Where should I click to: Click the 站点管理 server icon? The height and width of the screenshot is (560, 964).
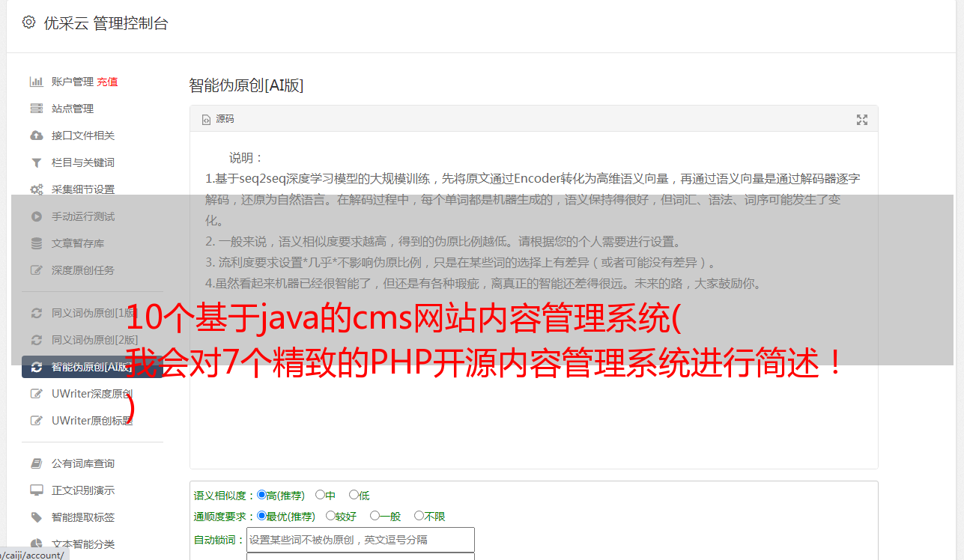(36, 109)
